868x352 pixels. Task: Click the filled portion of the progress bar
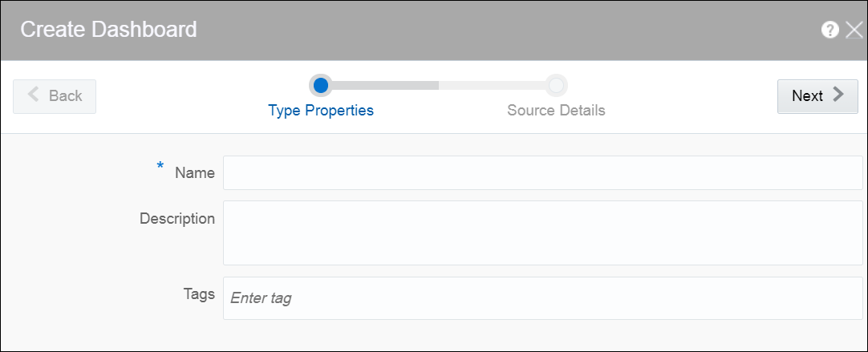click(x=385, y=84)
